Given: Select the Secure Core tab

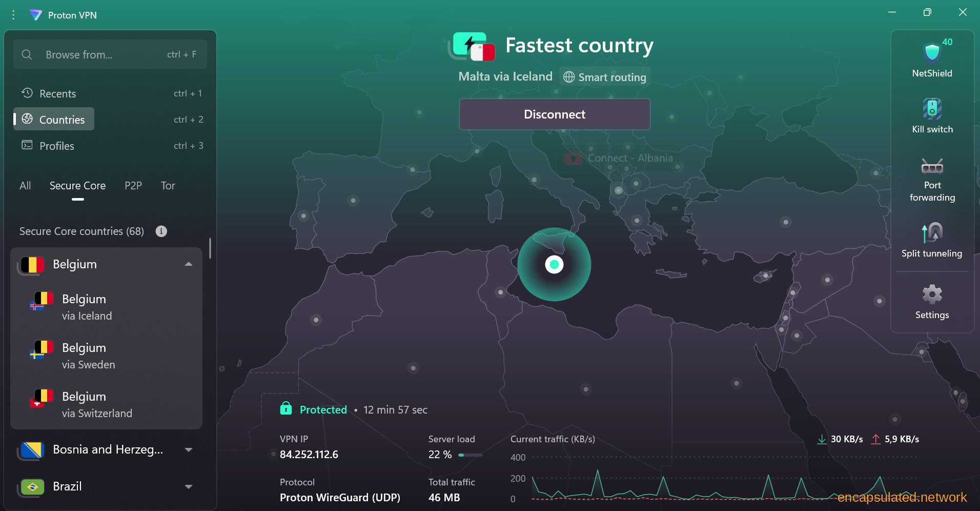Looking at the screenshot, I should click(77, 186).
